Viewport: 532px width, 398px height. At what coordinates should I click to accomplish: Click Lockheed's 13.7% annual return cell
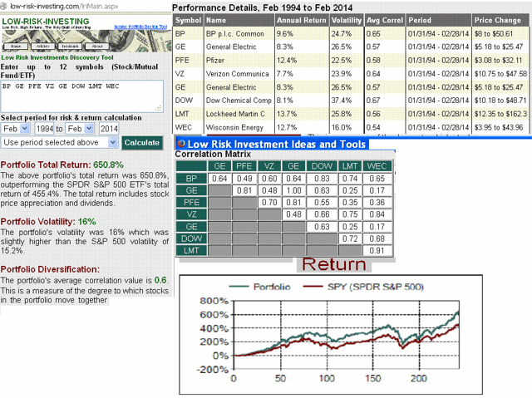pos(301,114)
